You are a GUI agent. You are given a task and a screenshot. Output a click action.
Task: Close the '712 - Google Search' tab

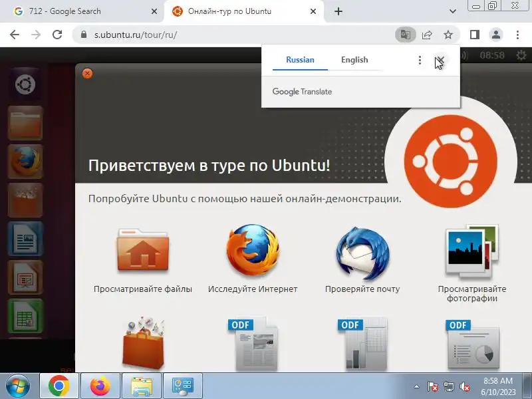(x=154, y=11)
